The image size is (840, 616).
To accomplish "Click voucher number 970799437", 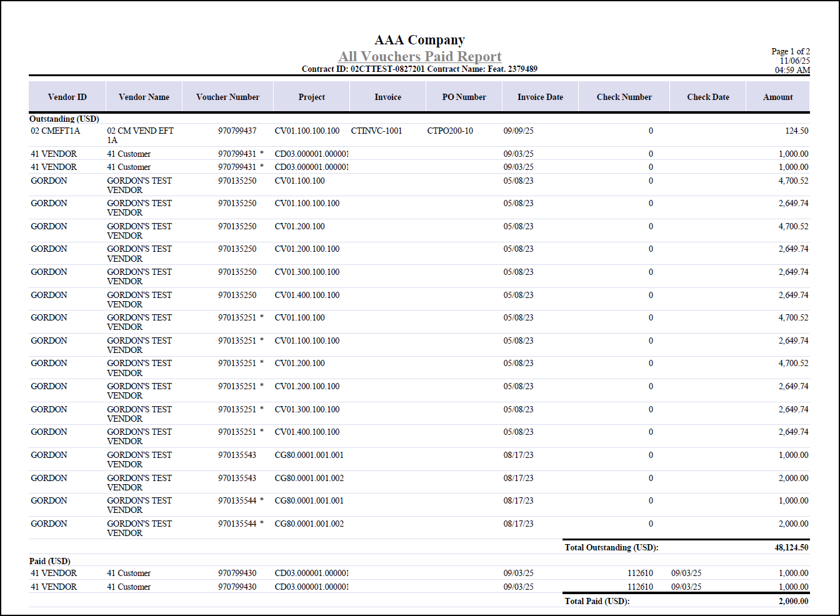I will 237,131.
